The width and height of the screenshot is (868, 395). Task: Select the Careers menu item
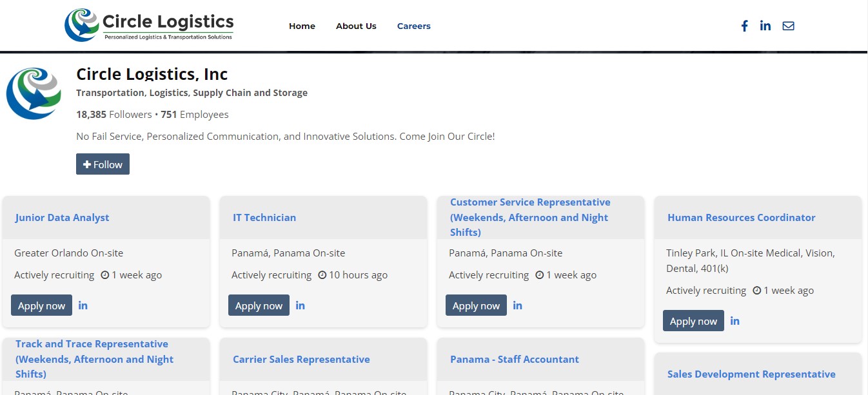tap(414, 26)
